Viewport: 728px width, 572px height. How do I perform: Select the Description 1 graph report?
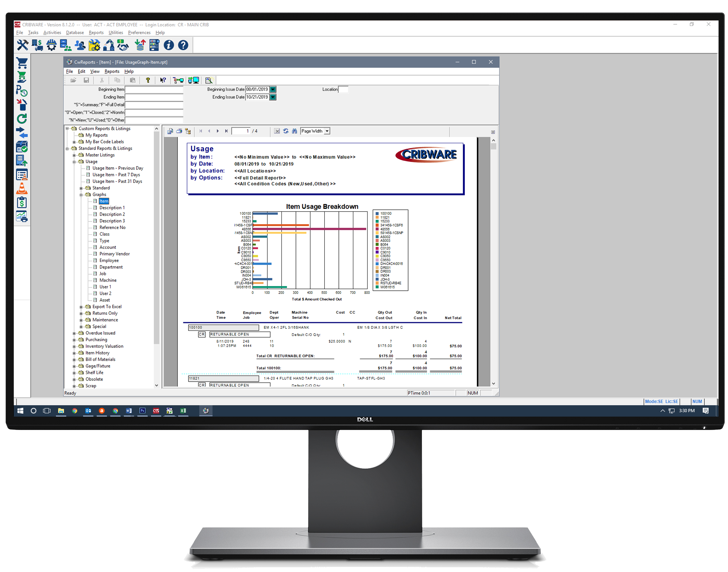[112, 208]
